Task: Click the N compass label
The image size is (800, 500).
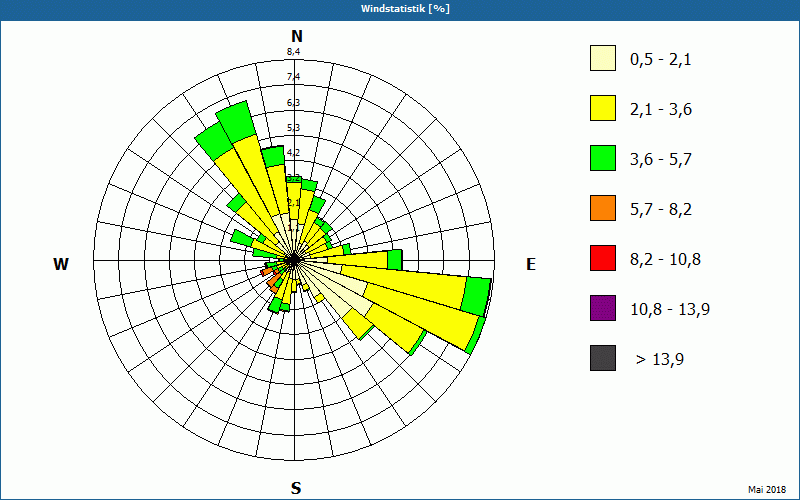Action: [x=297, y=36]
